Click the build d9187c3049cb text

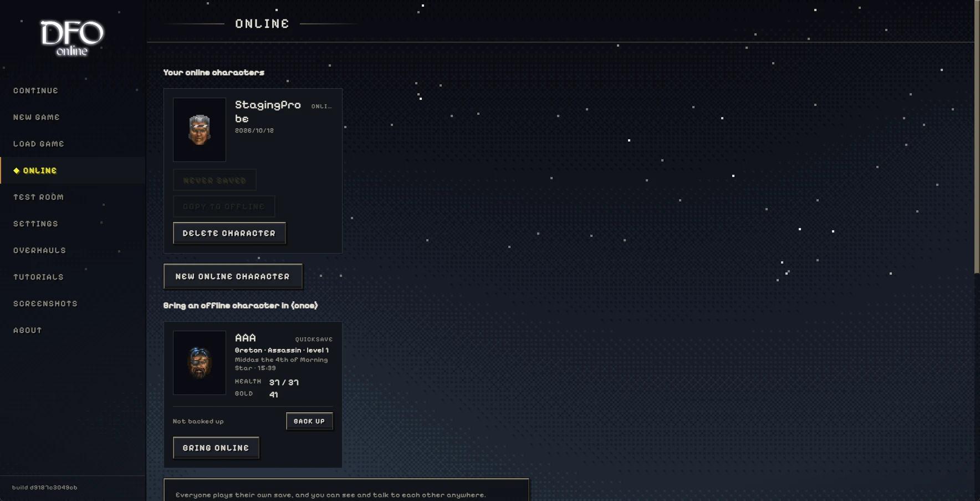click(45, 488)
